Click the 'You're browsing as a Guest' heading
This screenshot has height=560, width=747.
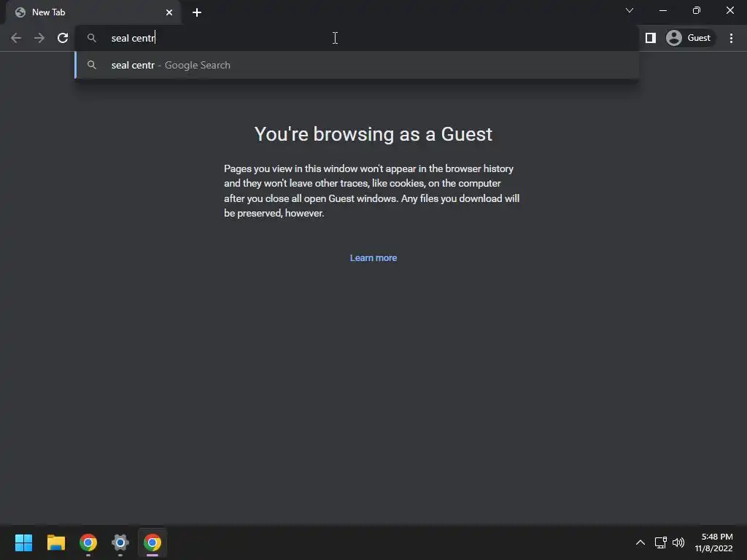373,134
